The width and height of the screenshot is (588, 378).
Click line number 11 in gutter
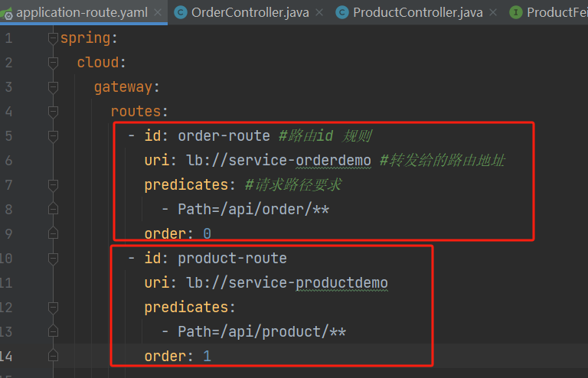coord(5,283)
